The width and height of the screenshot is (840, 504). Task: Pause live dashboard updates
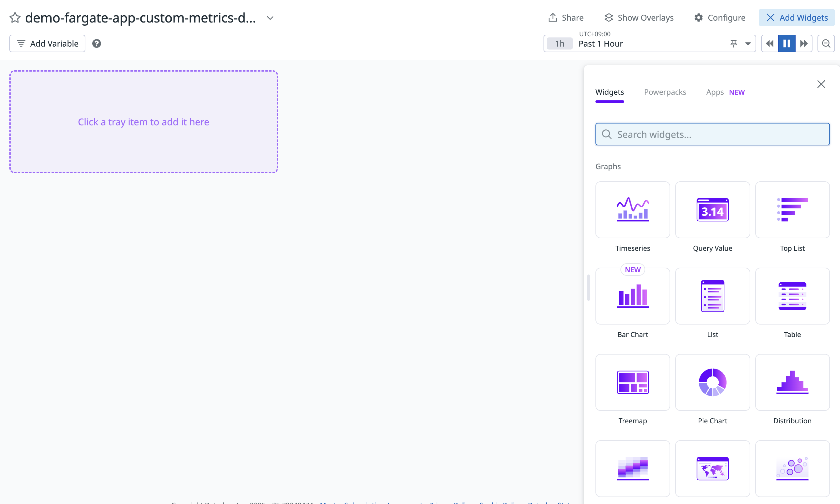click(786, 43)
